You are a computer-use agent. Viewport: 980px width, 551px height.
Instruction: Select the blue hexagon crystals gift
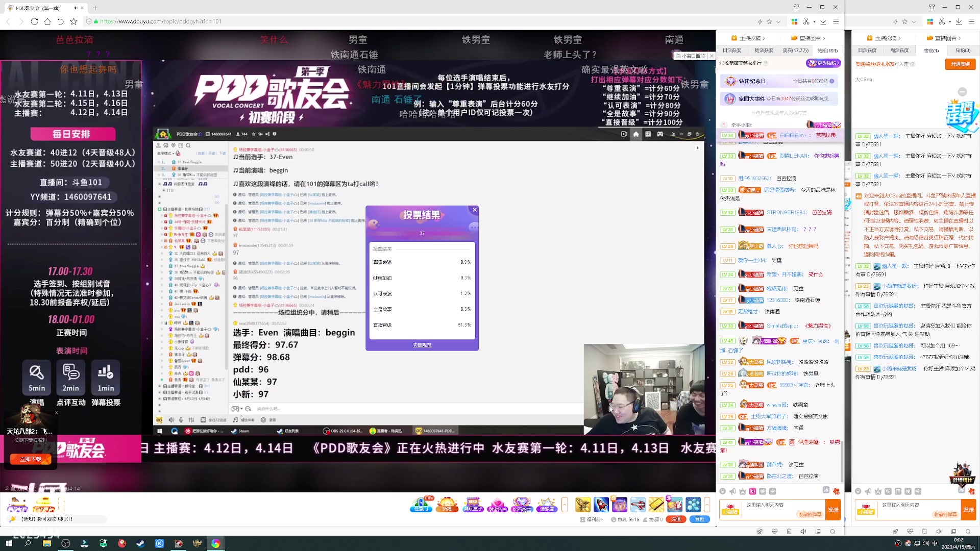pyautogui.click(x=693, y=505)
